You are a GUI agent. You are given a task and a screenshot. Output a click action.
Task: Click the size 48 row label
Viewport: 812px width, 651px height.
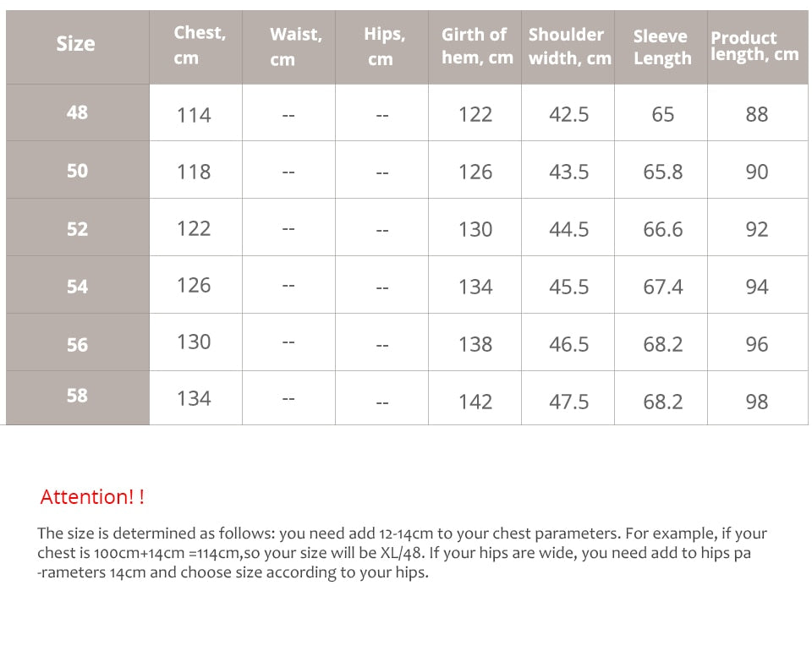77,112
